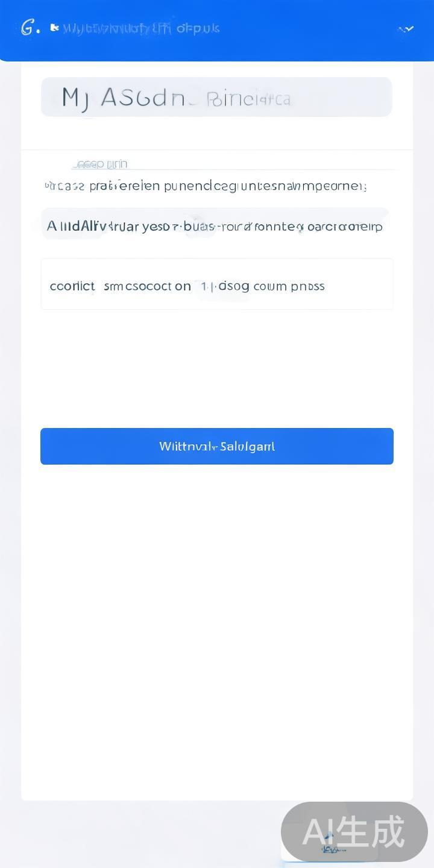
Task: Click the "coorlict" label in the bordered box
Action: click(x=72, y=286)
